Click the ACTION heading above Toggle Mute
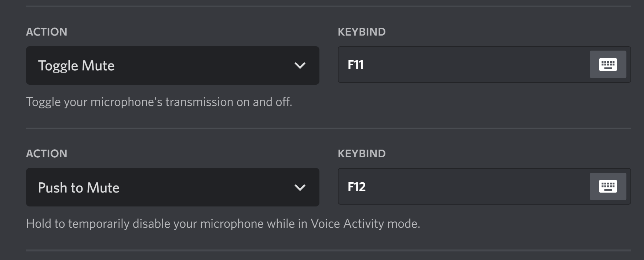 click(47, 32)
